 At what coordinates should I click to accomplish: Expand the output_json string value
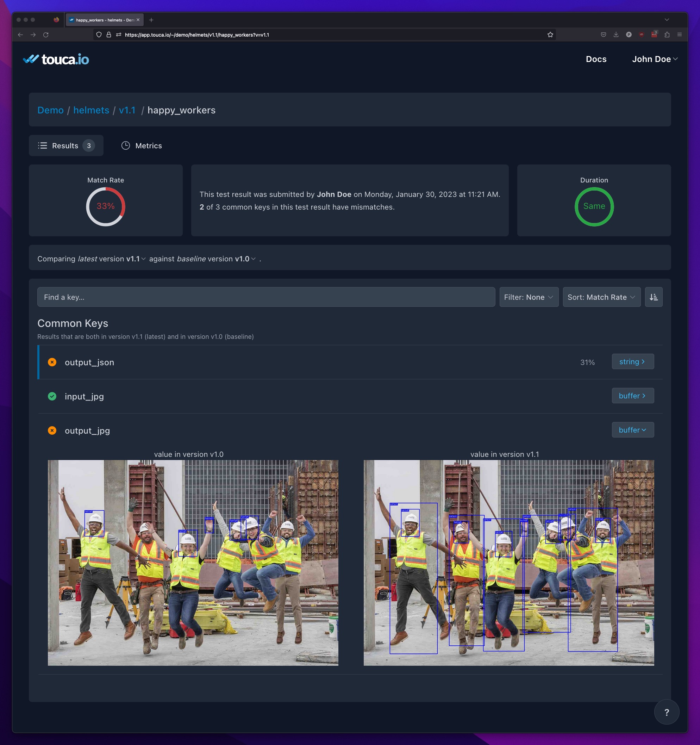pyautogui.click(x=633, y=362)
